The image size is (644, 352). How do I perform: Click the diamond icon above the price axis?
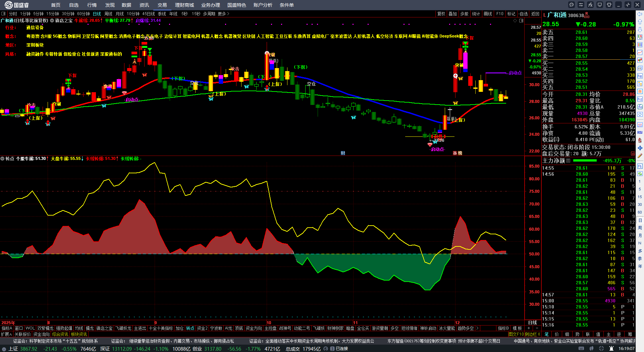515,20
